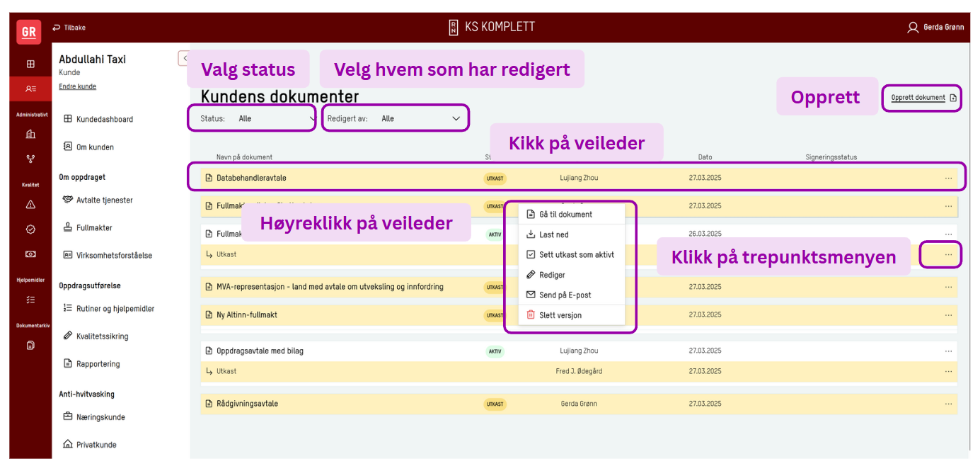Click the Oppdragsavtale med bilag document name
Image resolution: width=980 pixels, height=471 pixels.
(x=260, y=351)
